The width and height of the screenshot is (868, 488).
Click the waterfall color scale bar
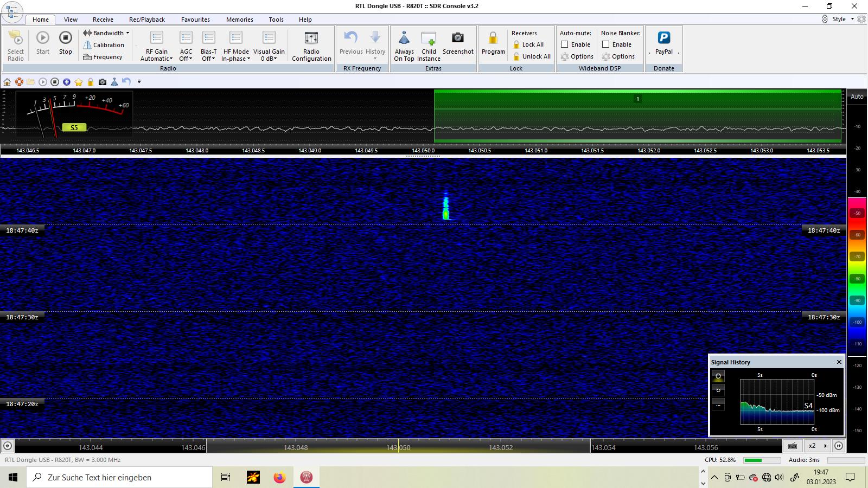857,277
